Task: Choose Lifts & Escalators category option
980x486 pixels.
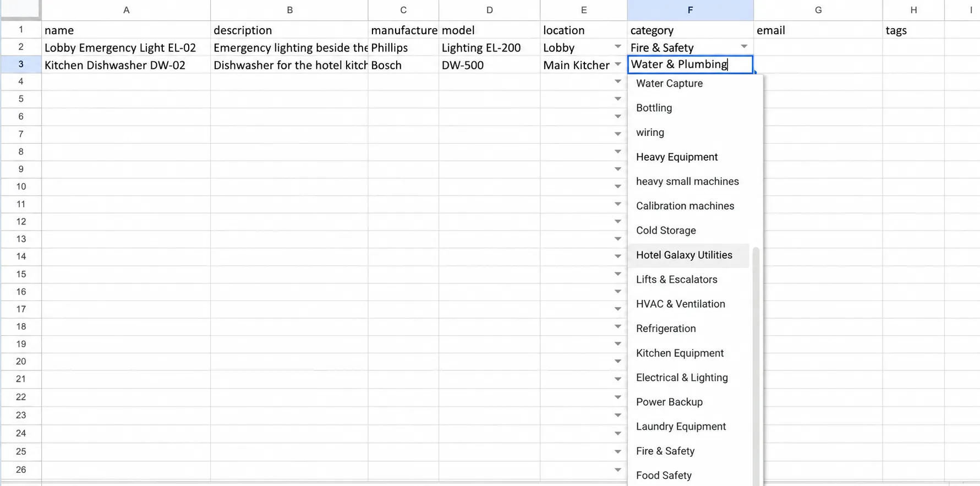Action: [x=688, y=280]
